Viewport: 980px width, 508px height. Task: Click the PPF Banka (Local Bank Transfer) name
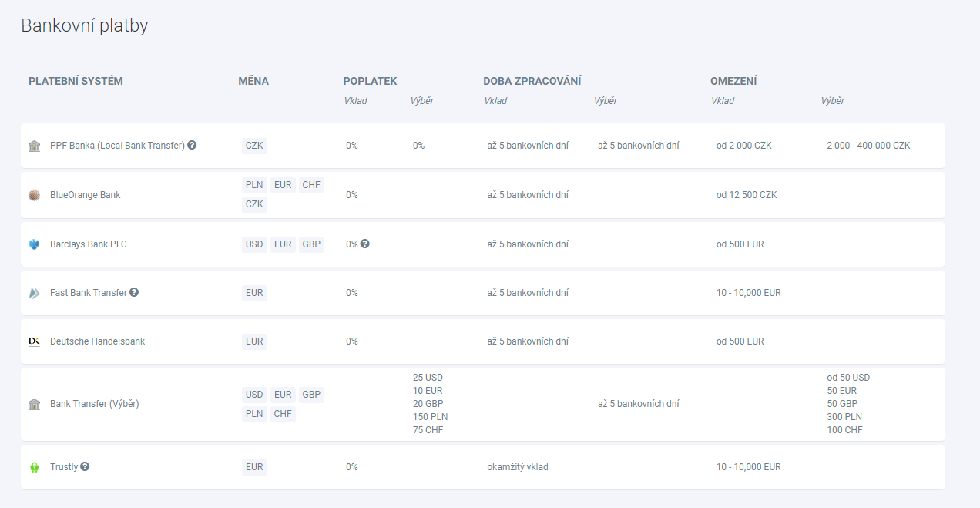(x=117, y=146)
